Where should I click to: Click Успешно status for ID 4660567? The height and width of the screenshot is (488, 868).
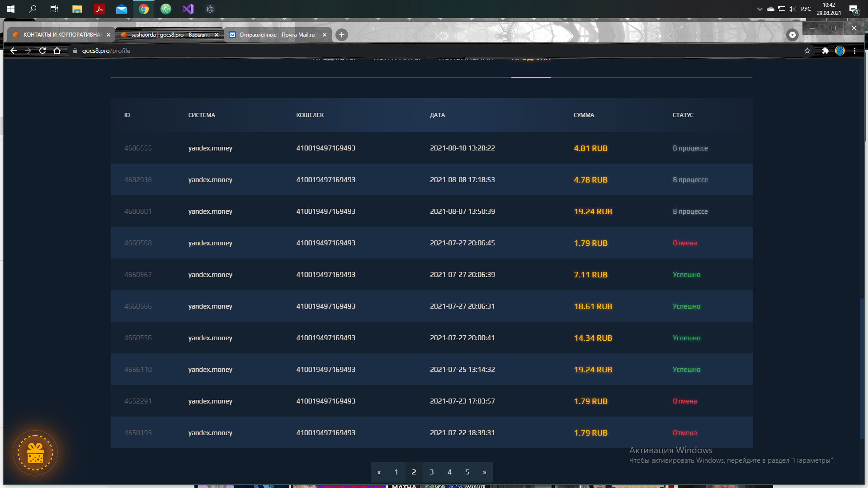click(x=687, y=275)
